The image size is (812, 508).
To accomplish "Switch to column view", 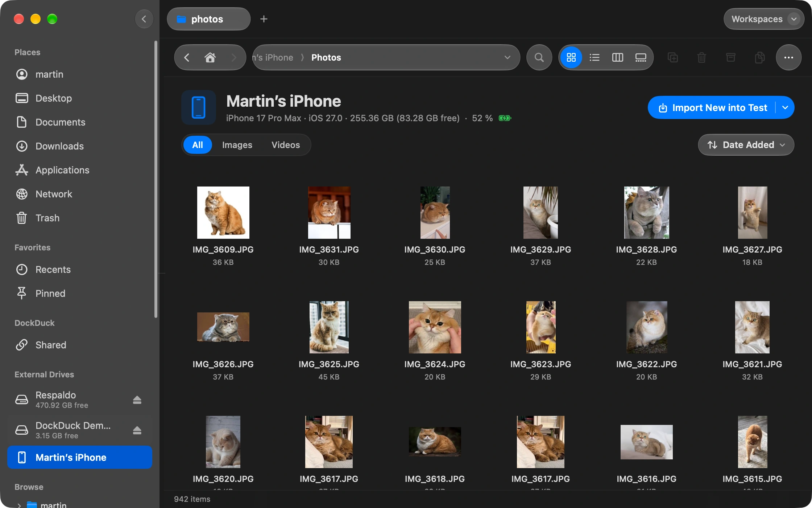I will pos(617,57).
